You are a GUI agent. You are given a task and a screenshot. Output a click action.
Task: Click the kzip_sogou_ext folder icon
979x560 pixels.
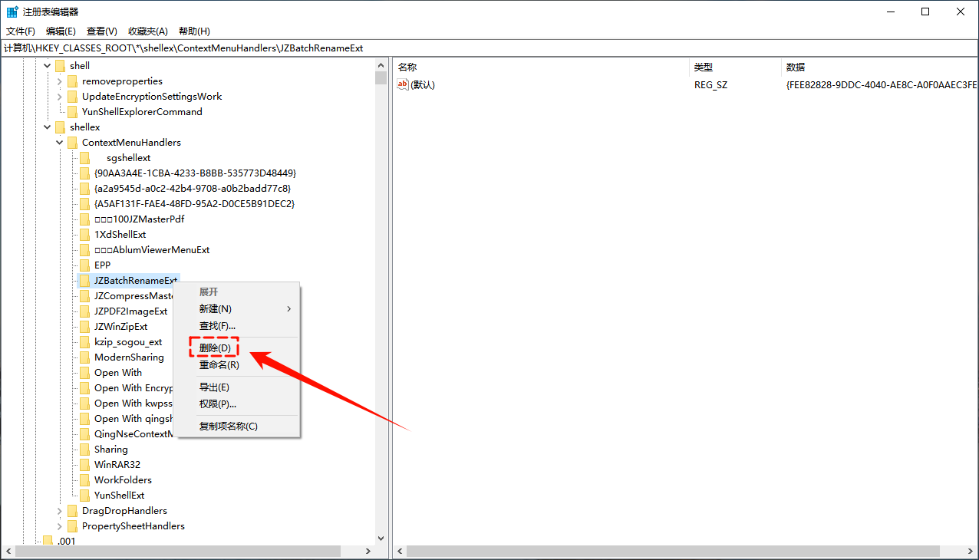tap(84, 341)
